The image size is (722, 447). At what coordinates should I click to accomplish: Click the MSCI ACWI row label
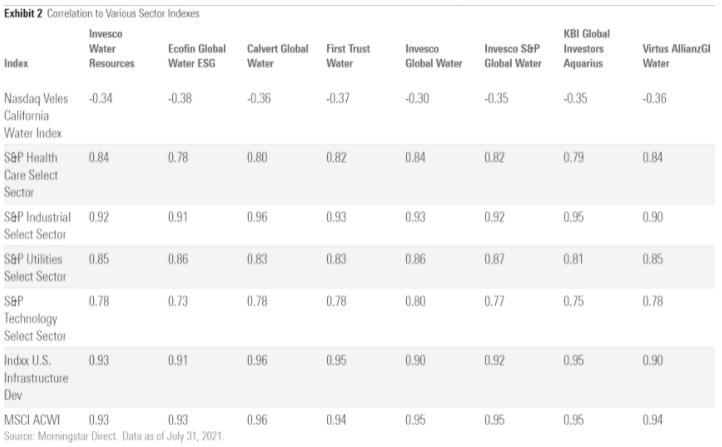tap(30, 421)
